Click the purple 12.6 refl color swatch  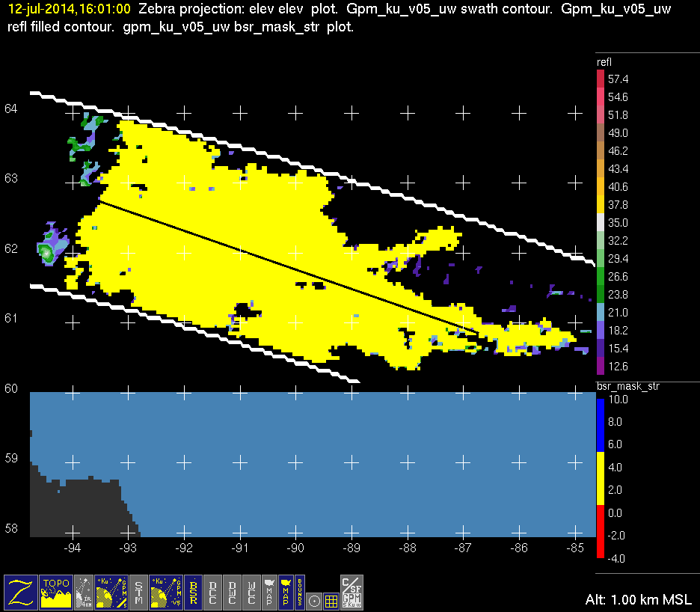pos(601,366)
